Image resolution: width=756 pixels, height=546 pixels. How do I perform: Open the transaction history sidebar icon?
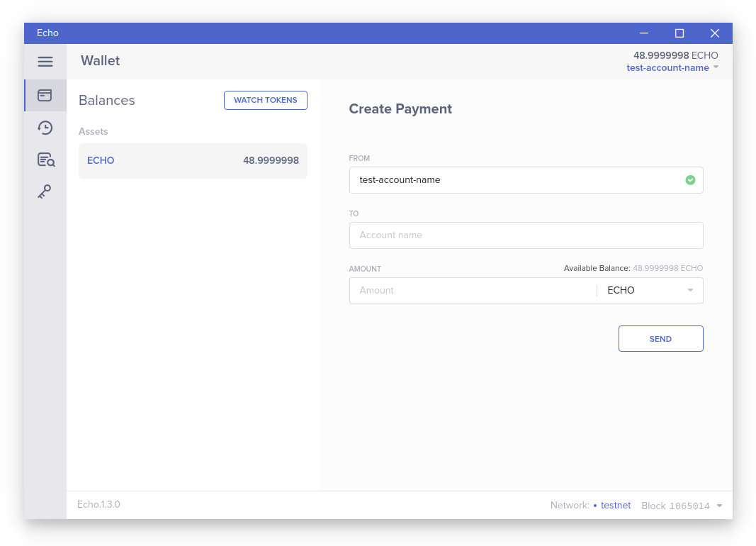(45, 128)
